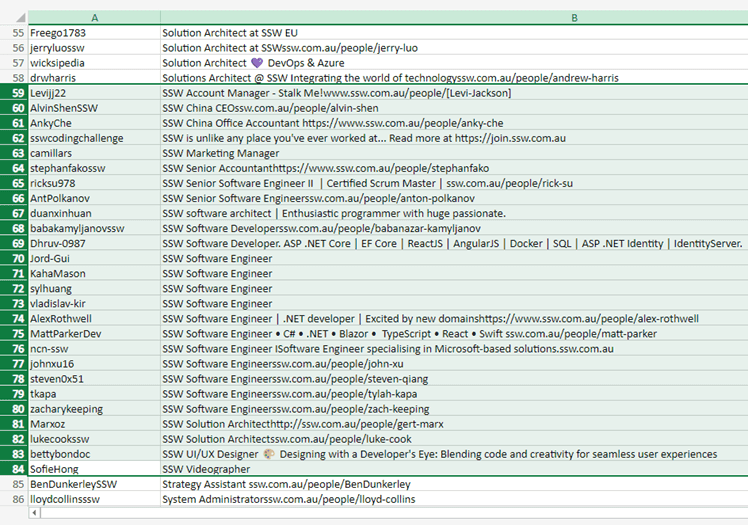Select the cell containing bettybondoc
This screenshot has width=748, height=525.
tap(93, 454)
